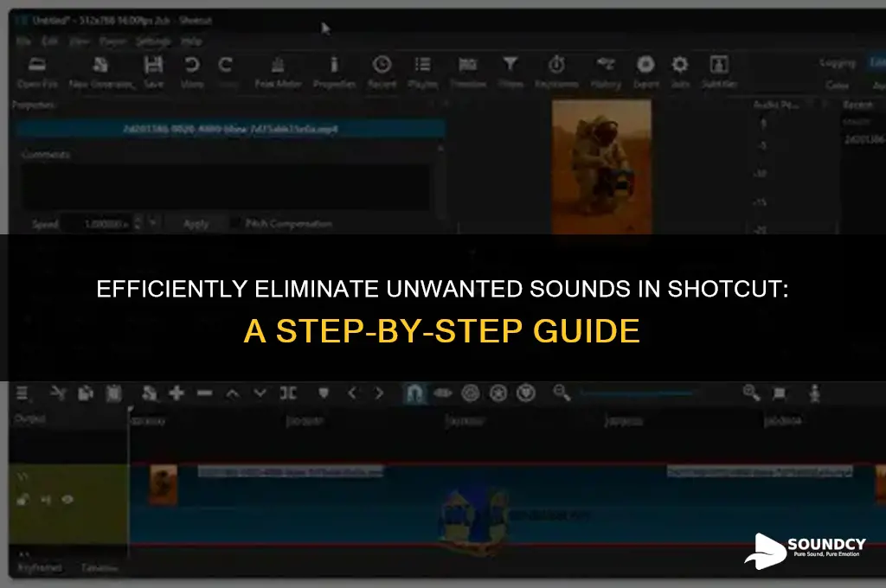Open the Edit menu
Image resolution: width=886 pixels, height=588 pixels.
click(x=49, y=42)
